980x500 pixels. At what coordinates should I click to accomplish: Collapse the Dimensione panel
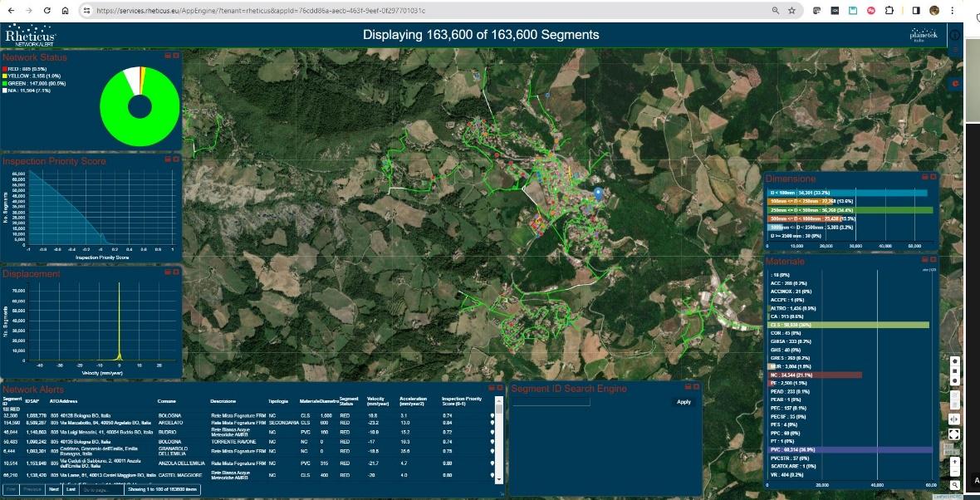[924, 177]
